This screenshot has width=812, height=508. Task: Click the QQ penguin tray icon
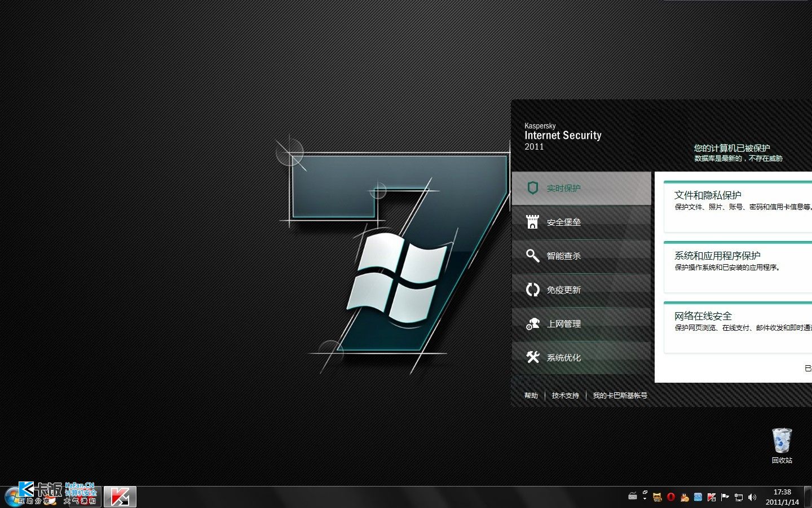pos(685,497)
